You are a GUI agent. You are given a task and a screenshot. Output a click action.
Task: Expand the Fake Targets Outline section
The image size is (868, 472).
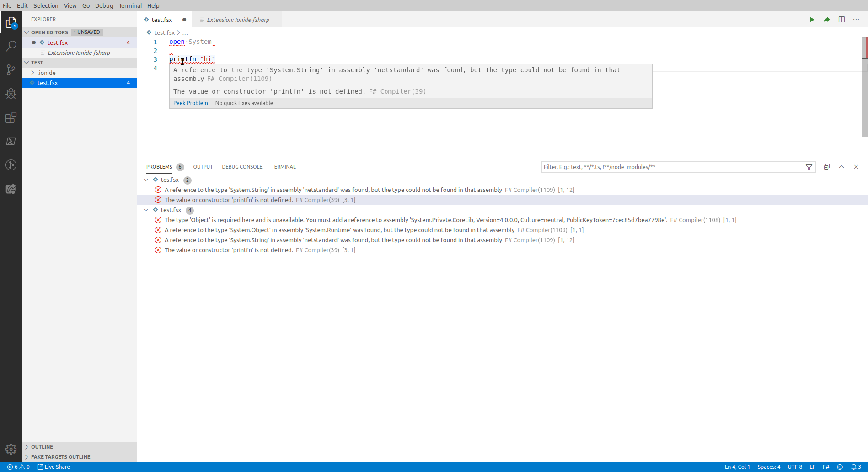coord(27,457)
